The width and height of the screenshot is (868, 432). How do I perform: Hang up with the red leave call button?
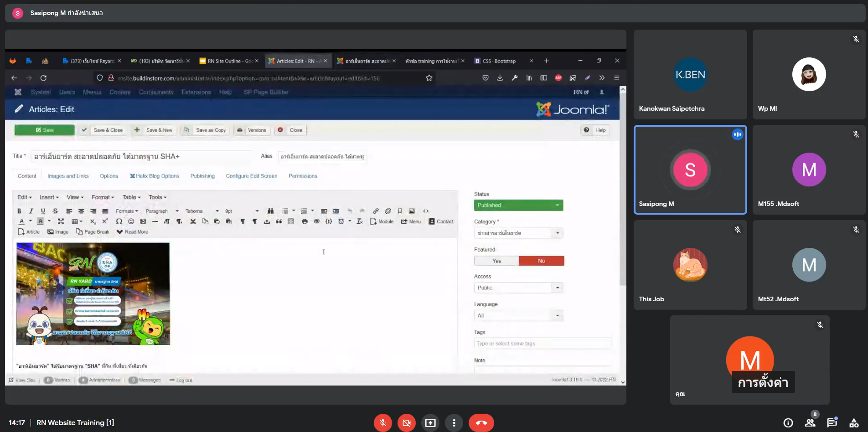point(481,423)
